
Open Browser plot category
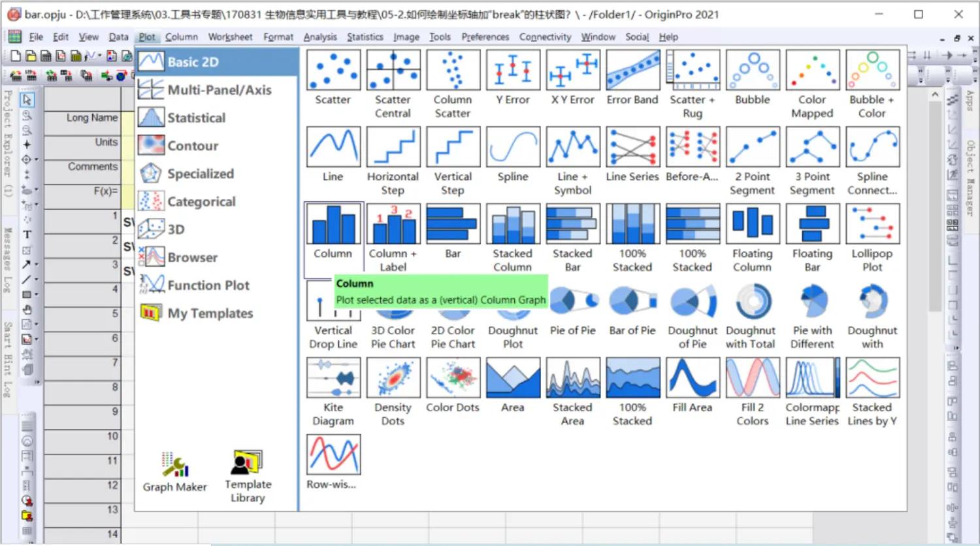(x=217, y=258)
